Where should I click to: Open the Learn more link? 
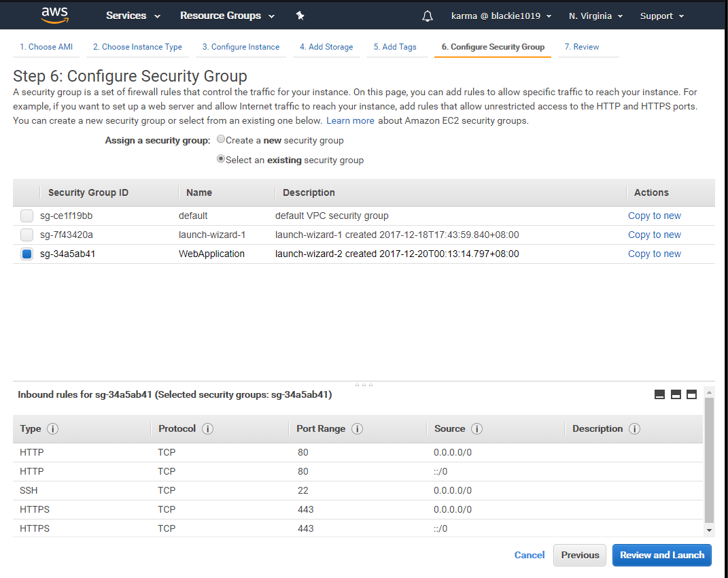[350, 120]
